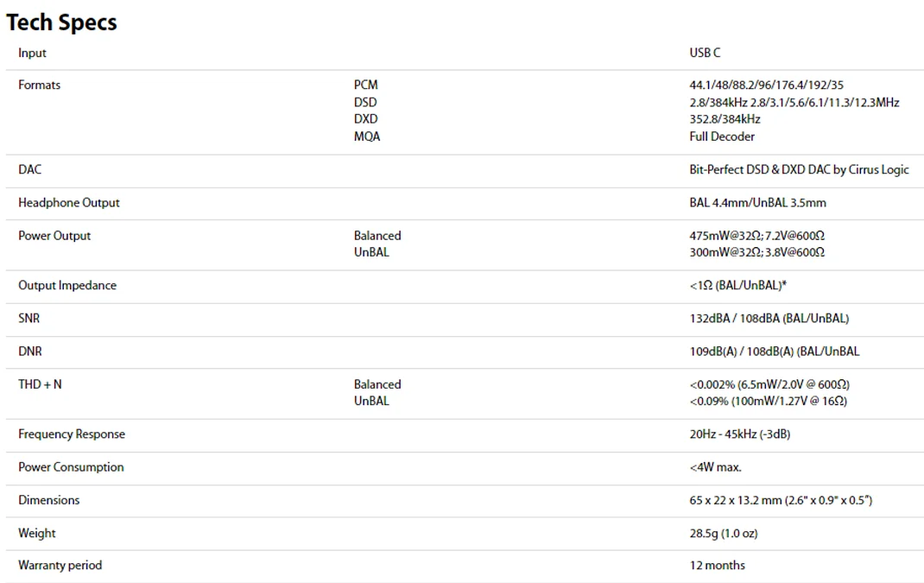Image resolution: width=924 pixels, height=583 pixels.
Task: Click the Input row label
Action: coord(32,54)
